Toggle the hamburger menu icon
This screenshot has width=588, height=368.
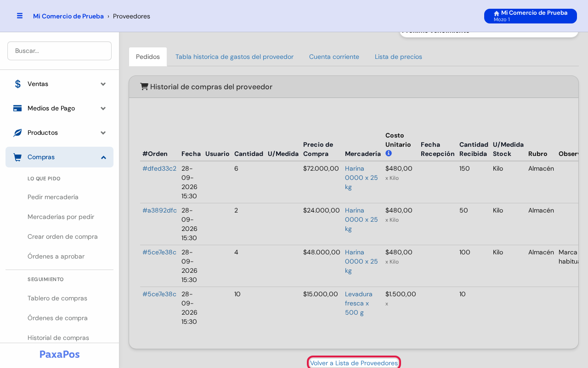coord(20,16)
